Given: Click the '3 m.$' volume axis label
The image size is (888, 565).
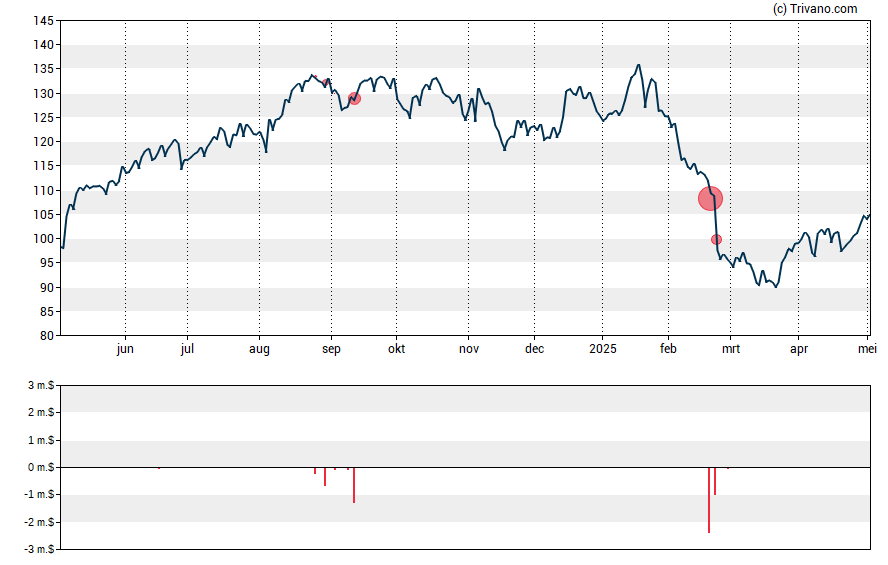Looking at the screenshot, I should [41, 386].
